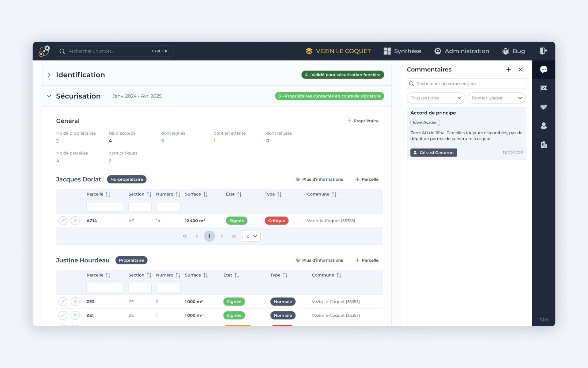Go to the next page in pagination
The height and width of the screenshot is (368, 588).
(x=222, y=236)
